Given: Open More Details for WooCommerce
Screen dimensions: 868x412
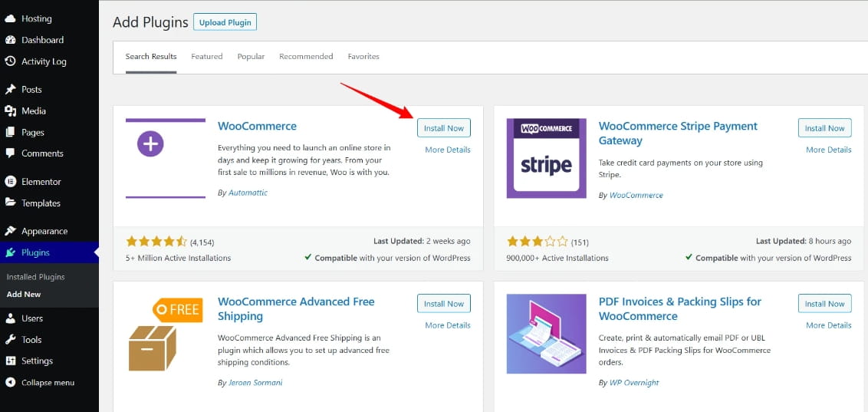Looking at the screenshot, I should coord(448,150).
